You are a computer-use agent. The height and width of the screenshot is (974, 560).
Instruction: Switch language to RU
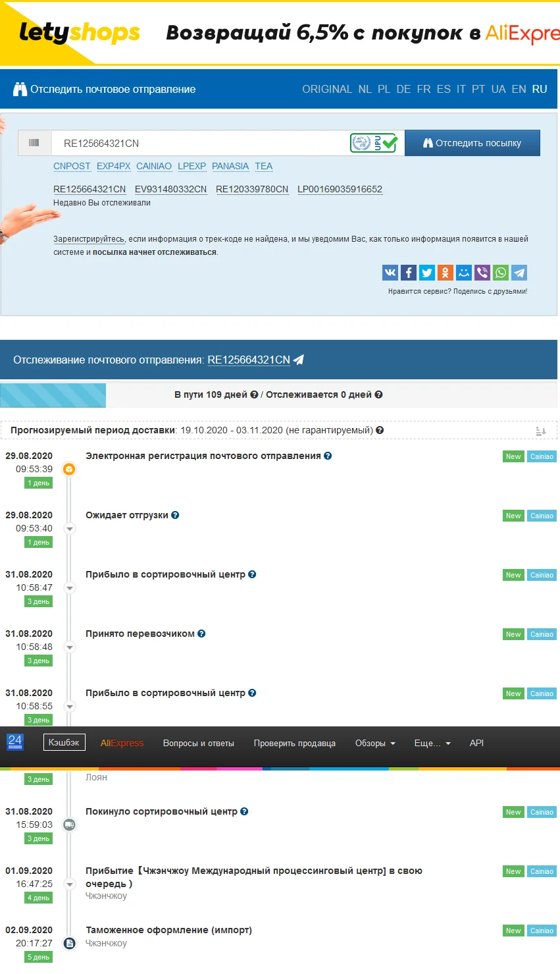coord(540,89)
